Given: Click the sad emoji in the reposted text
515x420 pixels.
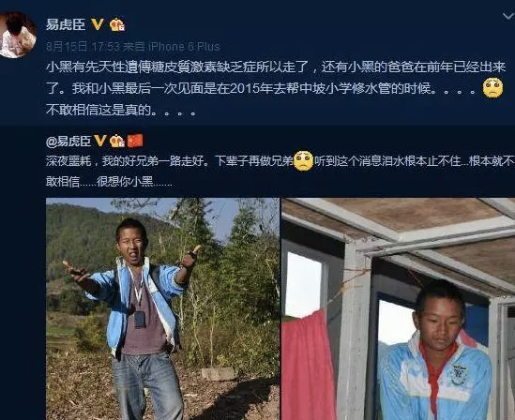Looking at the screenshot, I should pyautogui.click(x=304, y=161).
